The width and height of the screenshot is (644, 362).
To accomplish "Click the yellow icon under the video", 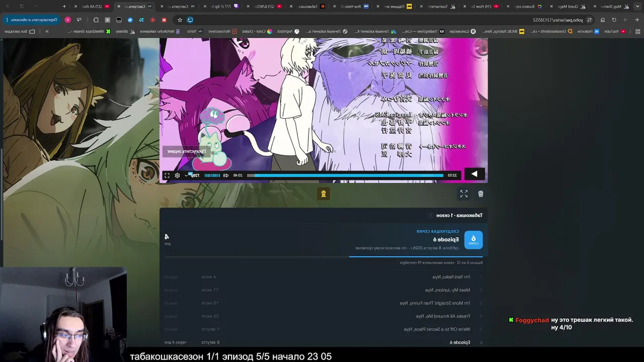I will click(x=324, y=194).
